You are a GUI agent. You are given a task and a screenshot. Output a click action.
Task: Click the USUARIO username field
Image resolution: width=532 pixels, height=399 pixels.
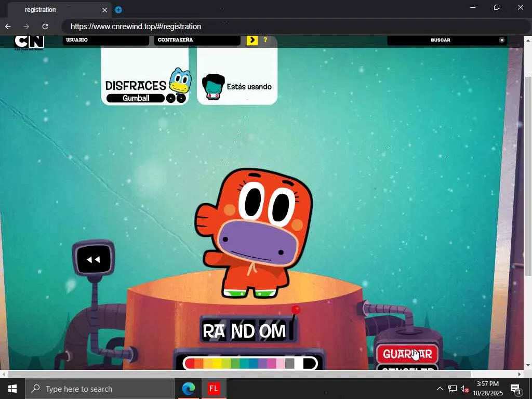106,40
